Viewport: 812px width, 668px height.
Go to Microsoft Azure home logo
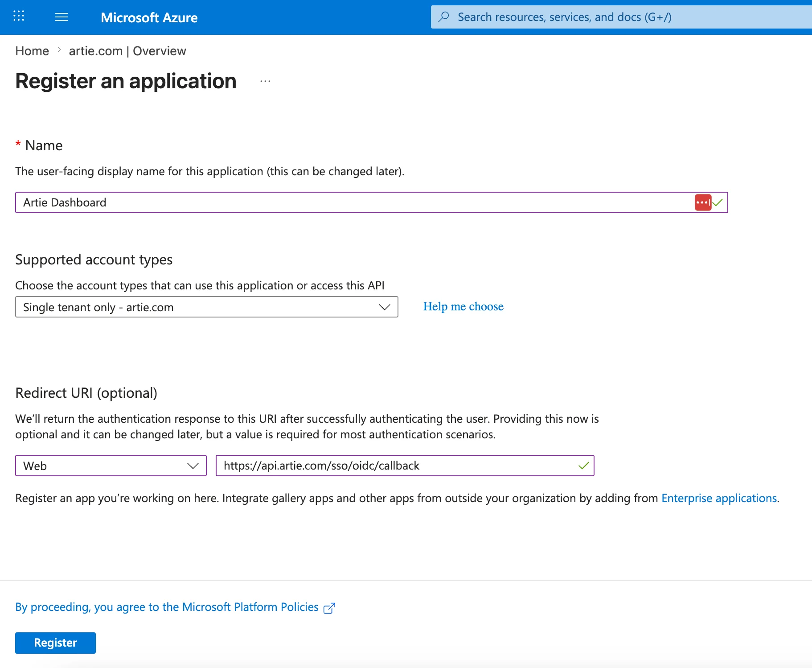[149, 17]
